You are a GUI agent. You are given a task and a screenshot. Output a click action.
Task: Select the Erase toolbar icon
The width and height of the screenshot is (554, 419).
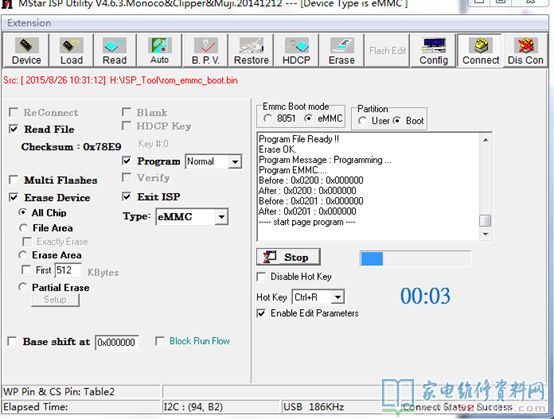[341, 51]
